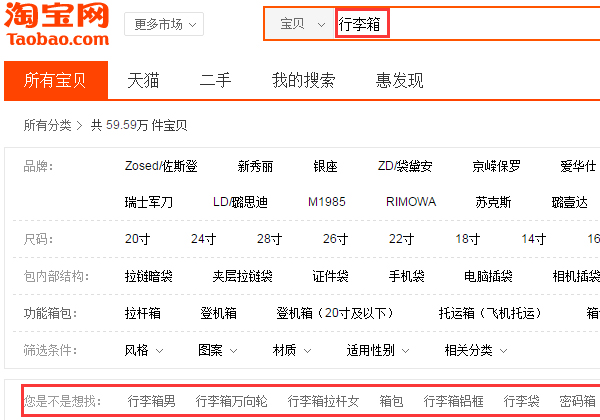Screen dimensions: 600x420
Task: Choose size 20寸
Action: click(137, 239)
